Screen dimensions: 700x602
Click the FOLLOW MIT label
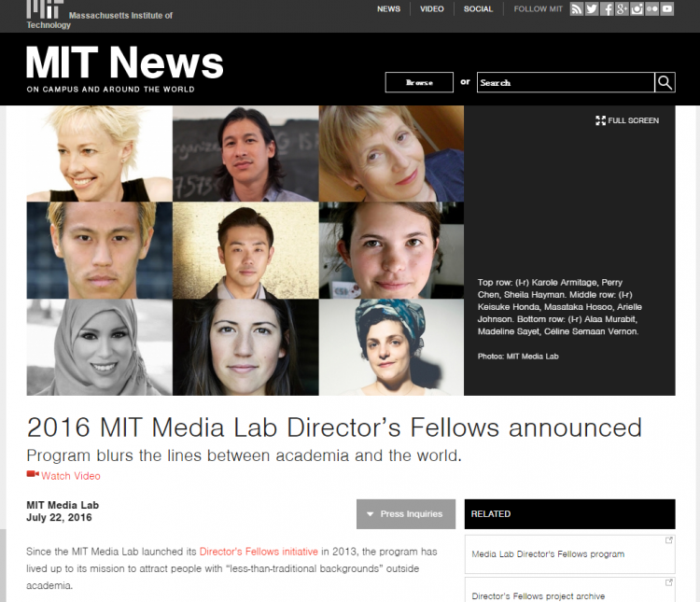pyautogui.click(x=538, y=9)
